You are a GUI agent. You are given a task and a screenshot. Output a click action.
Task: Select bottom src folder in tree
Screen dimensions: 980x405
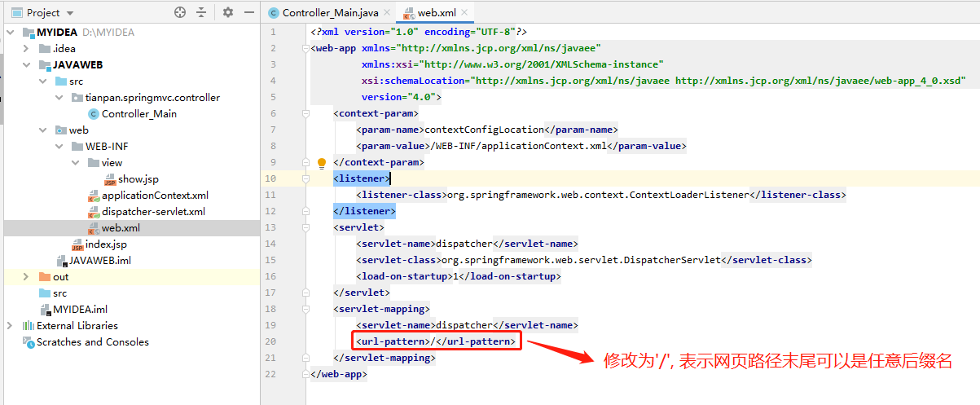click(60, 293)
